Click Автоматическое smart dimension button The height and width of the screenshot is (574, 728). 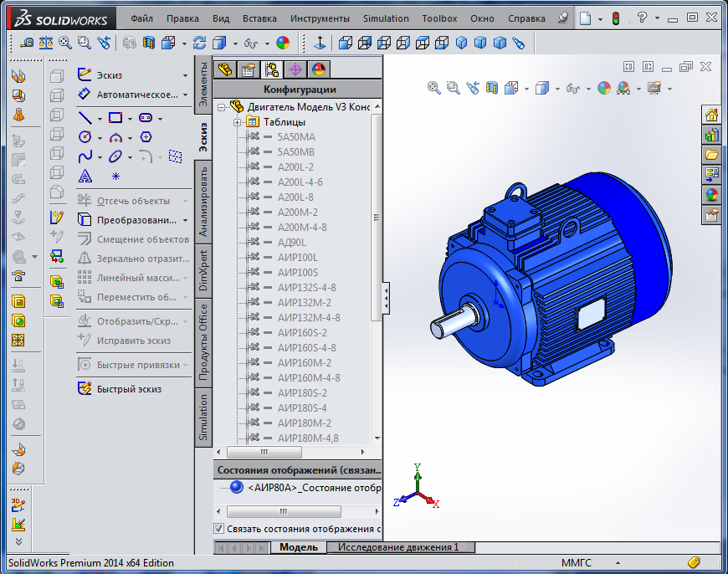128,95
